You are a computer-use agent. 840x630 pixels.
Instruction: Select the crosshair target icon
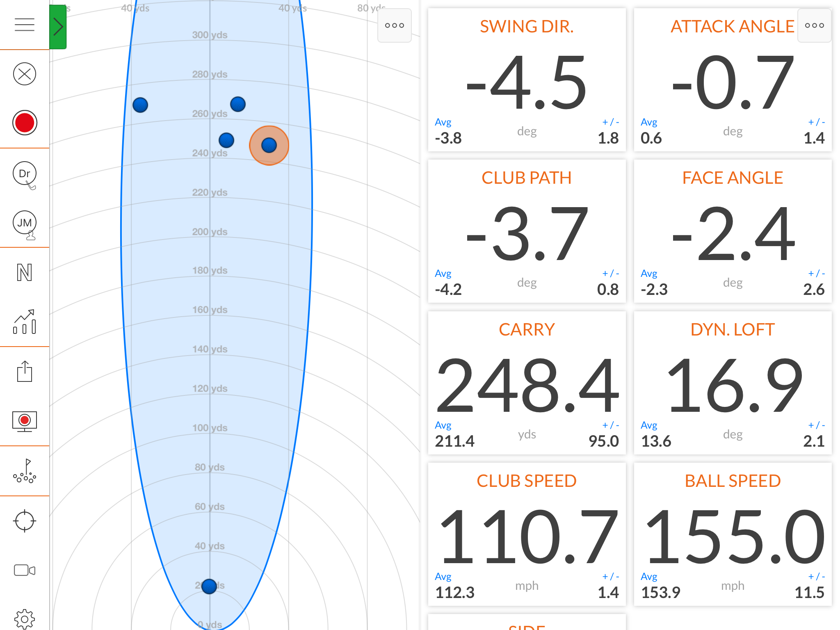(25, 521)
